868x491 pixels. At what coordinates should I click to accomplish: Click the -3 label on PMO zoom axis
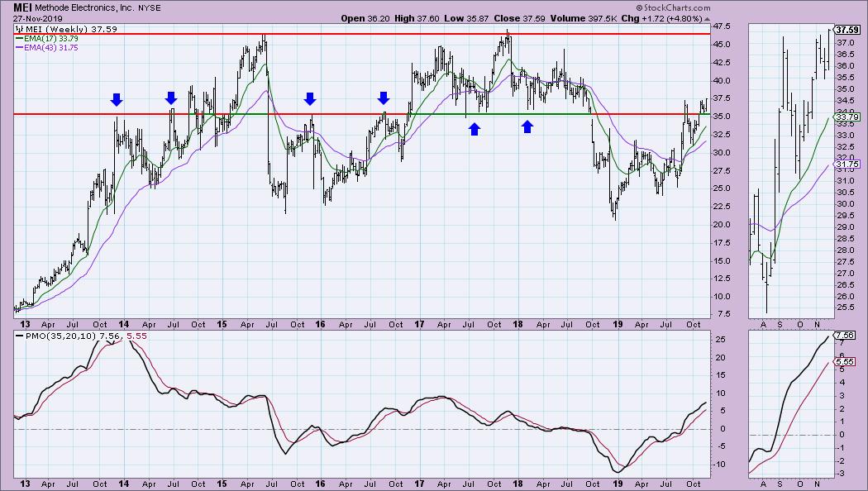(840, 474)
